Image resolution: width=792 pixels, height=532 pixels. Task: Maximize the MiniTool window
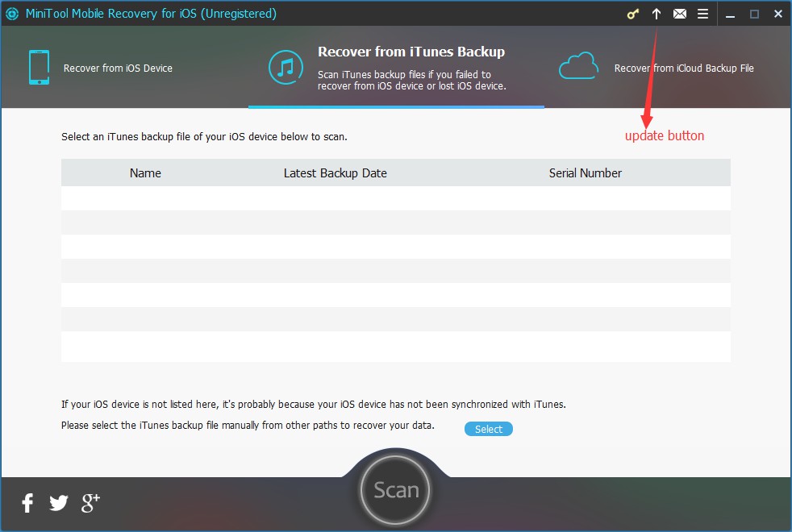pos(754,15)
